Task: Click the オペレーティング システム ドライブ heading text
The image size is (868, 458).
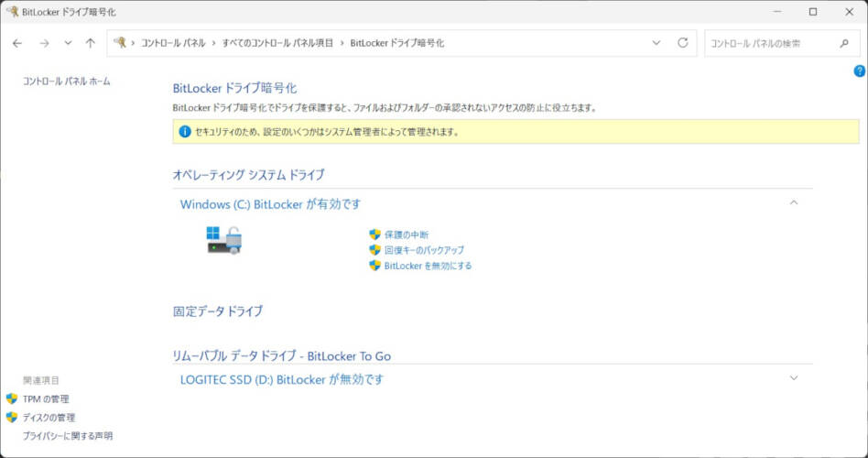Action: point(248,175)
